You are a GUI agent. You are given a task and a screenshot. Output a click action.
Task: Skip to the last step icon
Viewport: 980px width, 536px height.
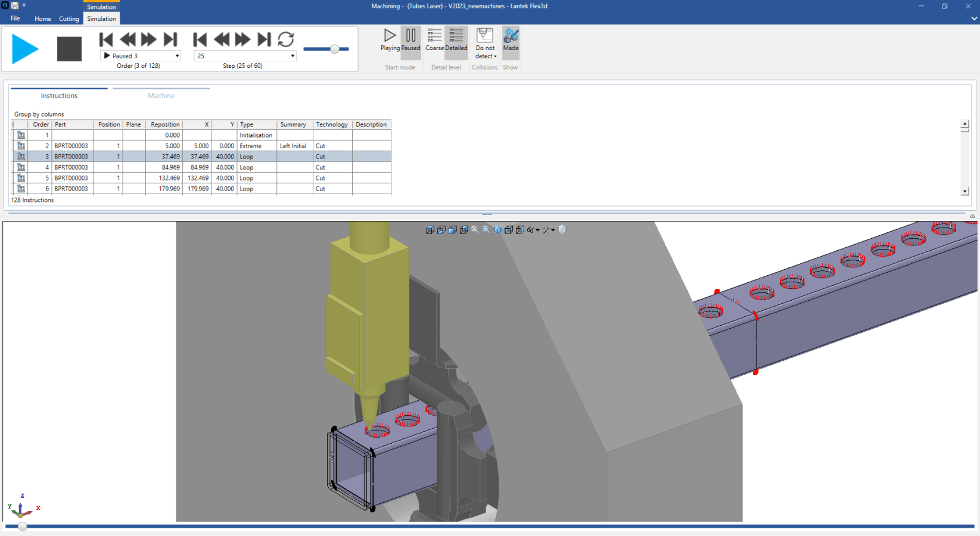coord(264,40)
